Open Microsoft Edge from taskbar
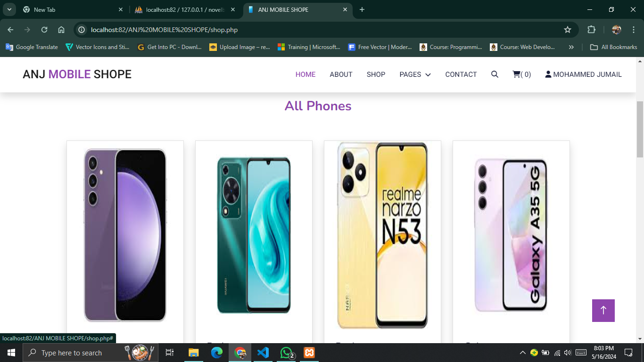Viewport: 644px width, 362px height. pos(216,353)
